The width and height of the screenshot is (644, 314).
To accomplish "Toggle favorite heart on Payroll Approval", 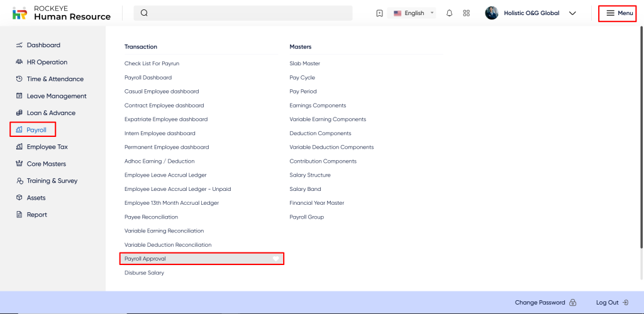I will coord(275,259).
